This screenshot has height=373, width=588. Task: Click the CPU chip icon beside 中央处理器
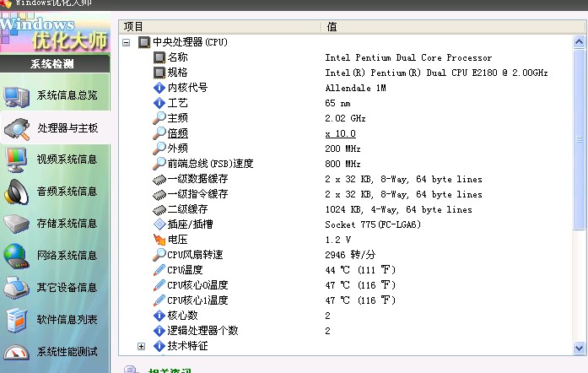click(144, 42)
